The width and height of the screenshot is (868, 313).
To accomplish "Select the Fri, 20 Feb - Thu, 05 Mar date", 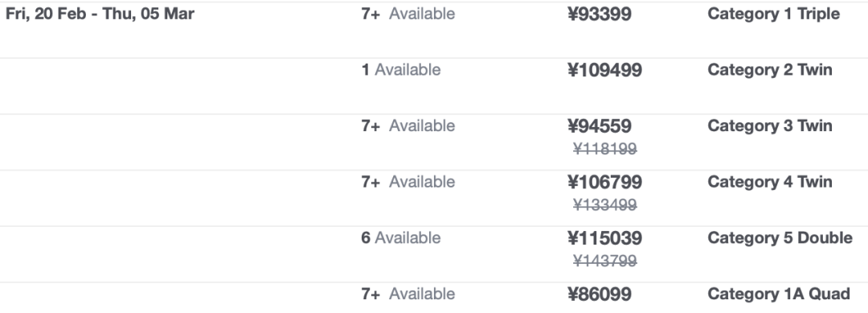I will 100,14.
